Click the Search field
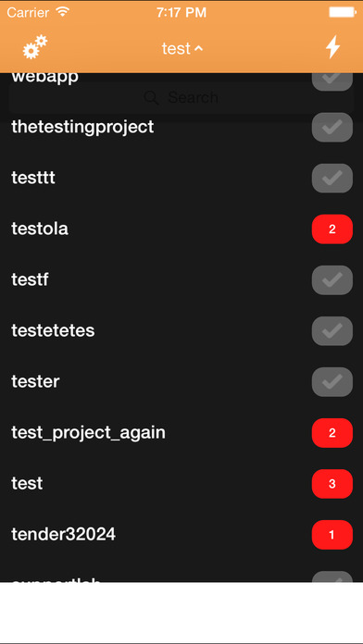 tap(181, 97)
